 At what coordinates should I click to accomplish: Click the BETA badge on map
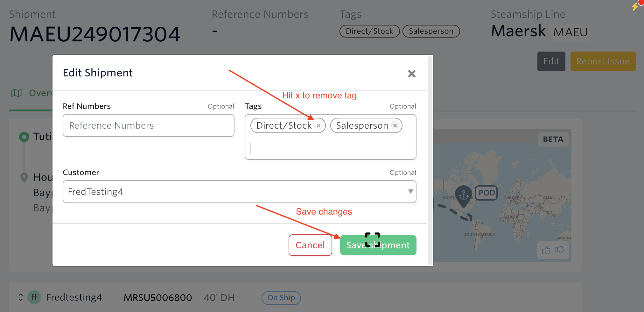(x=553, y=139)
